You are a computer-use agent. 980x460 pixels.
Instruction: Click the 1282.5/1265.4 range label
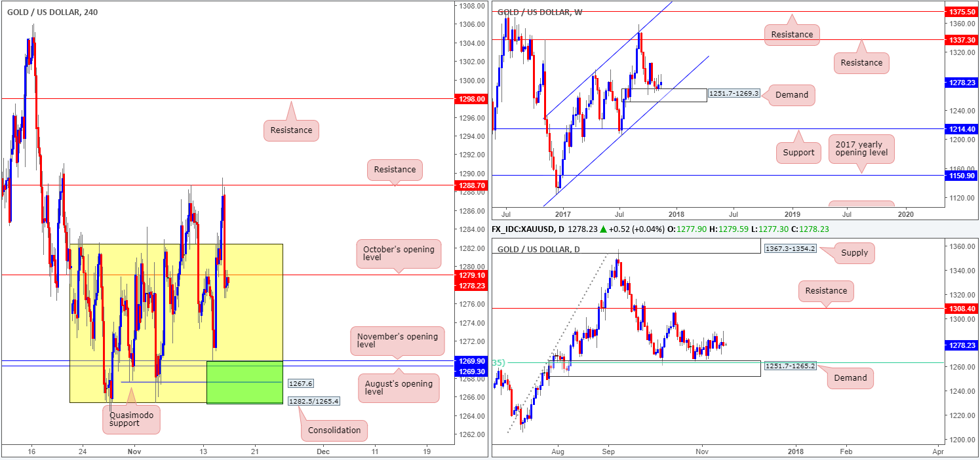pos(313,400)
